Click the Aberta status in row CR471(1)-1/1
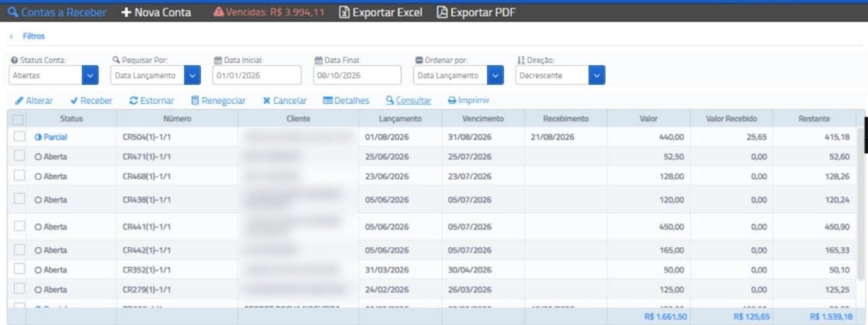The width and height of the screenshot is (868, 325). (x=51, y=157)
